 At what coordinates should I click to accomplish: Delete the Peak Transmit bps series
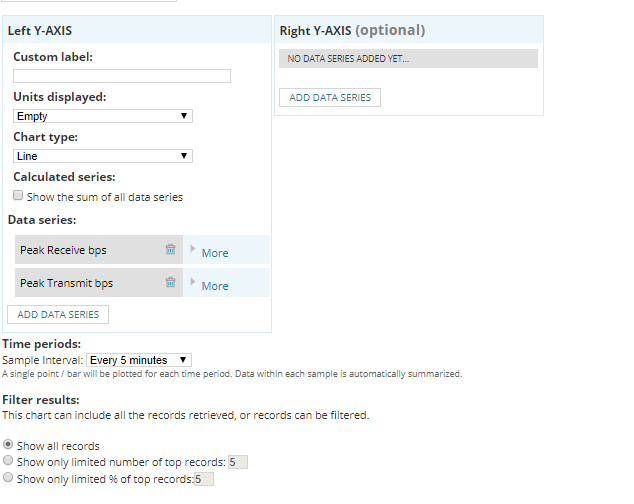[x=170, y=283]
